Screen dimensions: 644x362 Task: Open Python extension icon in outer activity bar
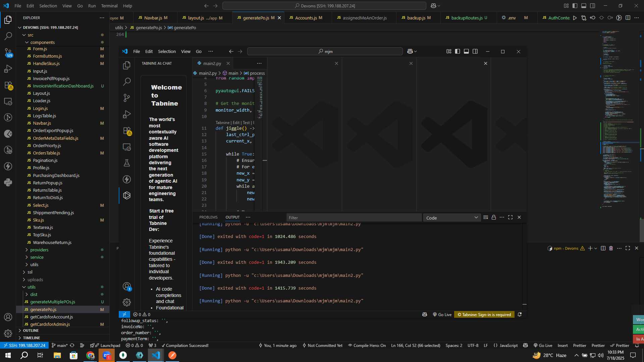8,183
